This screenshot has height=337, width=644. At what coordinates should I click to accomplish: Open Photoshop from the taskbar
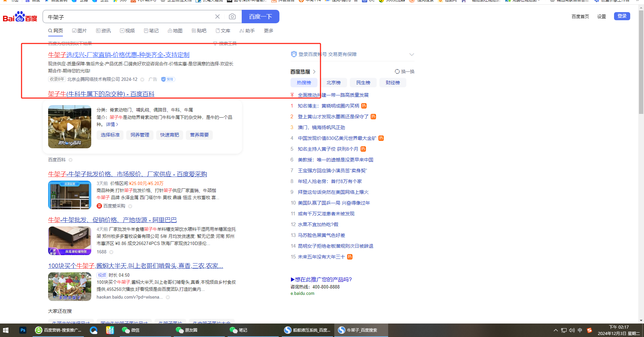[23, 330]
